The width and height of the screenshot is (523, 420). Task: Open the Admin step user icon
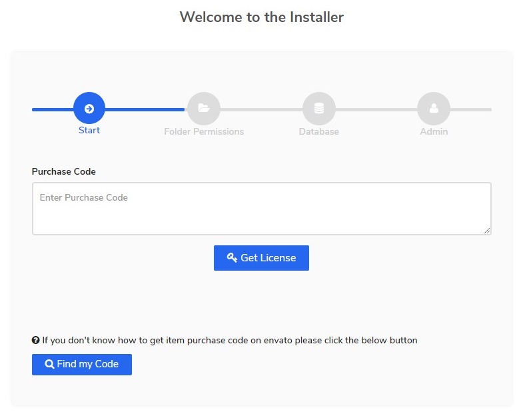tap(434, 109)
